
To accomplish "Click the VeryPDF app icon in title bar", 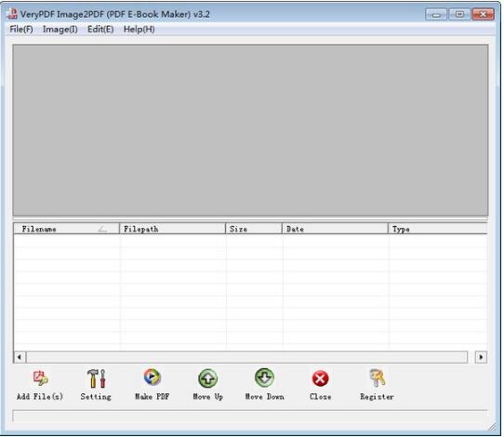I will (12, 14).
